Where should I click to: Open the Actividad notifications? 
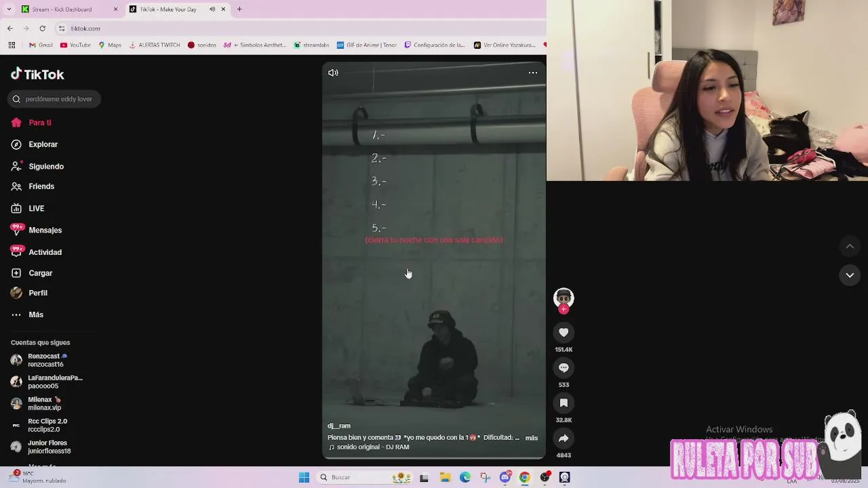[37, 252]
